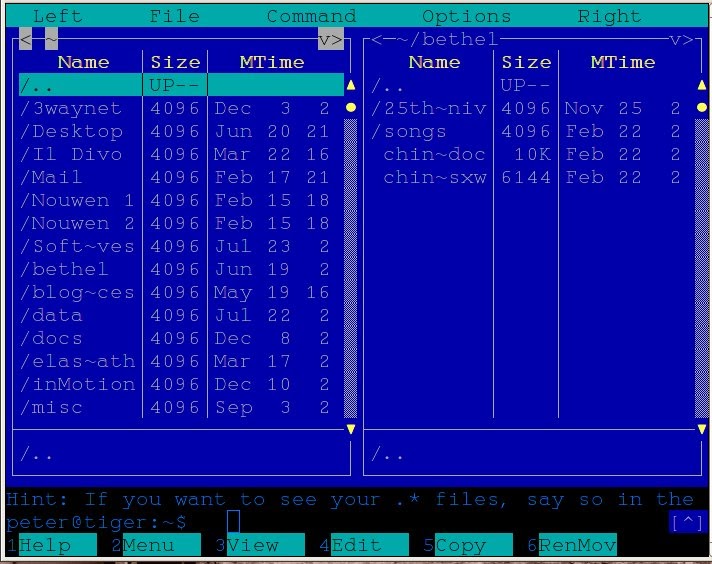Click the 3View function key
This screenshot has height=564, width=712.
click(260, 545)
